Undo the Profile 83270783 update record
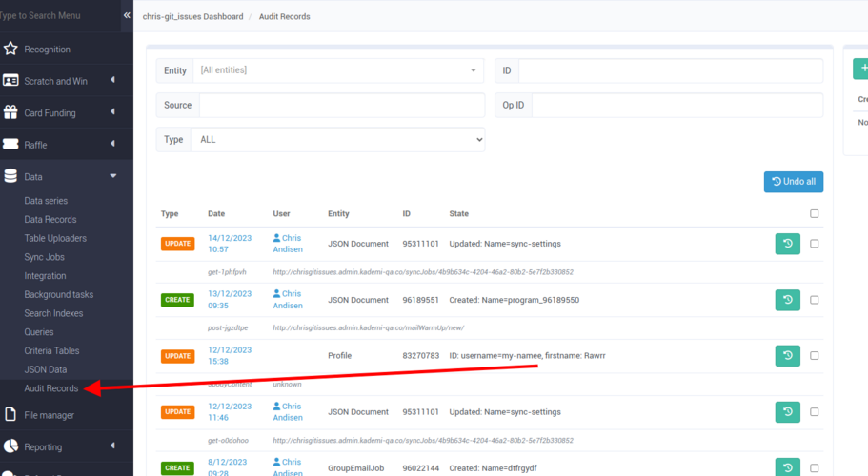868x476 pixels. 787,355
